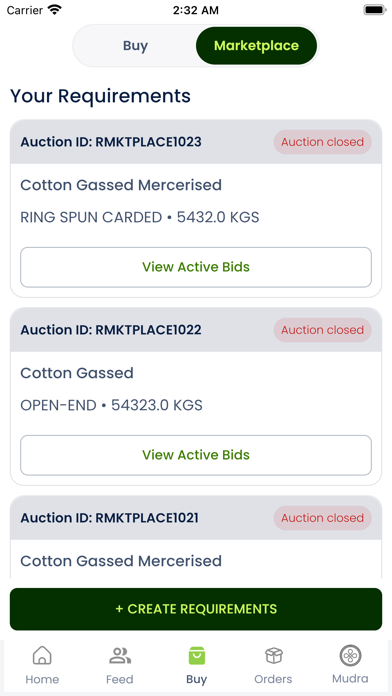
Task: Tap the Orders tab label
Action: pos(273,679)
